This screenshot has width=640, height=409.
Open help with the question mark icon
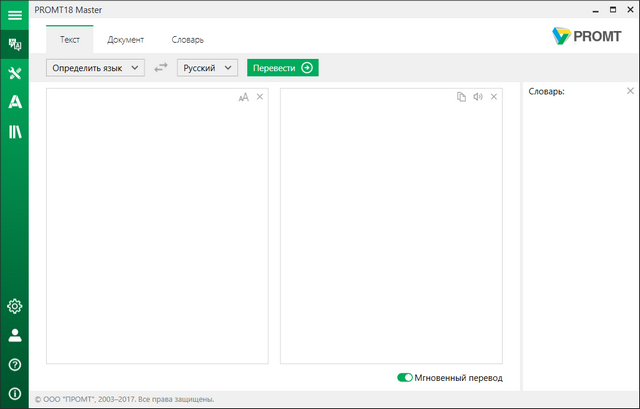(x=14, y=364)
